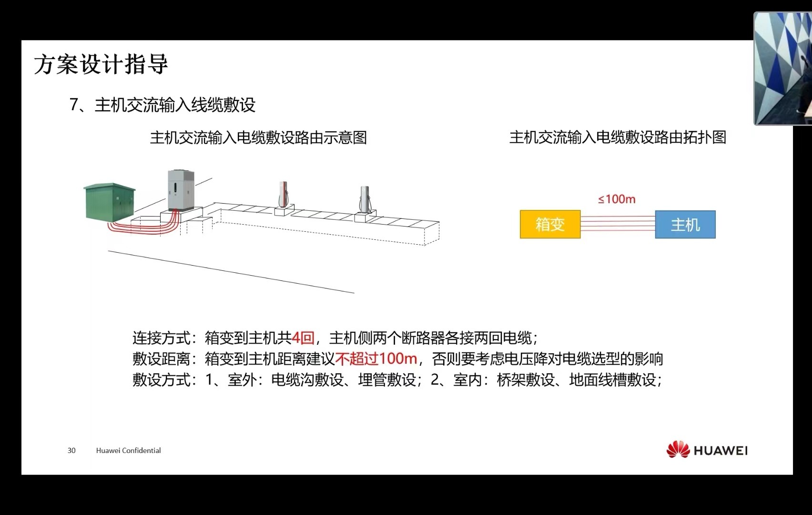Click the grey host cabinet illustration
The image size is (812, 515).
point(181,190)
